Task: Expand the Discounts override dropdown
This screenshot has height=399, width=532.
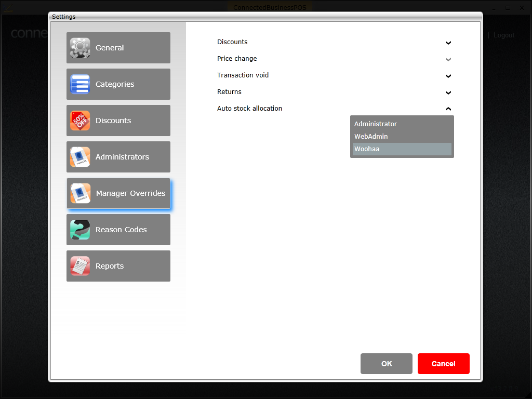Action: coord(448,43)
